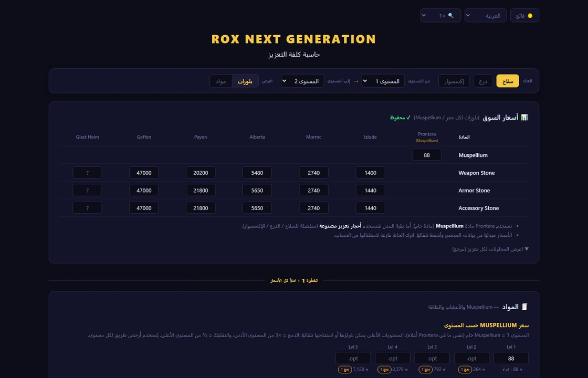Click the green محفوظ saved indicator
Screen dimensions: 588x378
(x=400, y=118)
